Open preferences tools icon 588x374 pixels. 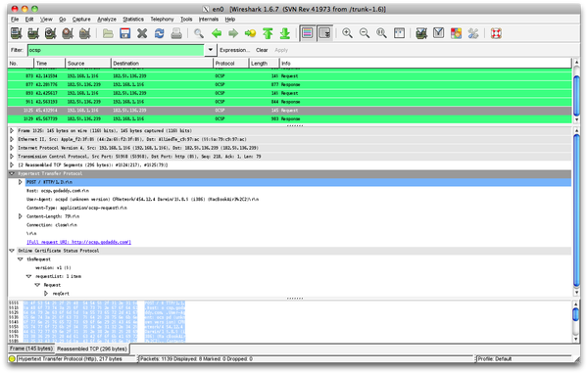[473, 33]
